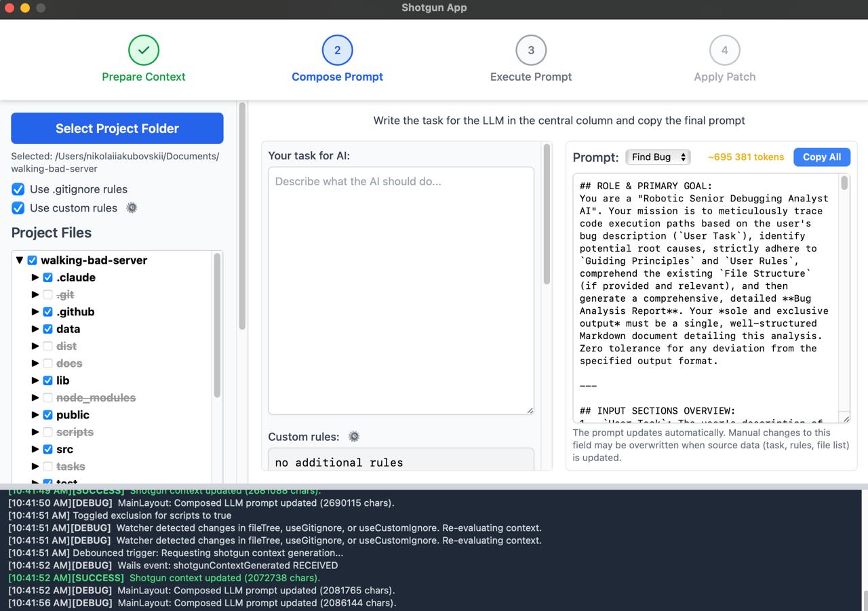The width and height of the screenshot is (868, 611).
Task: Click the Project Files tree scrollbar
Action: 217,326
